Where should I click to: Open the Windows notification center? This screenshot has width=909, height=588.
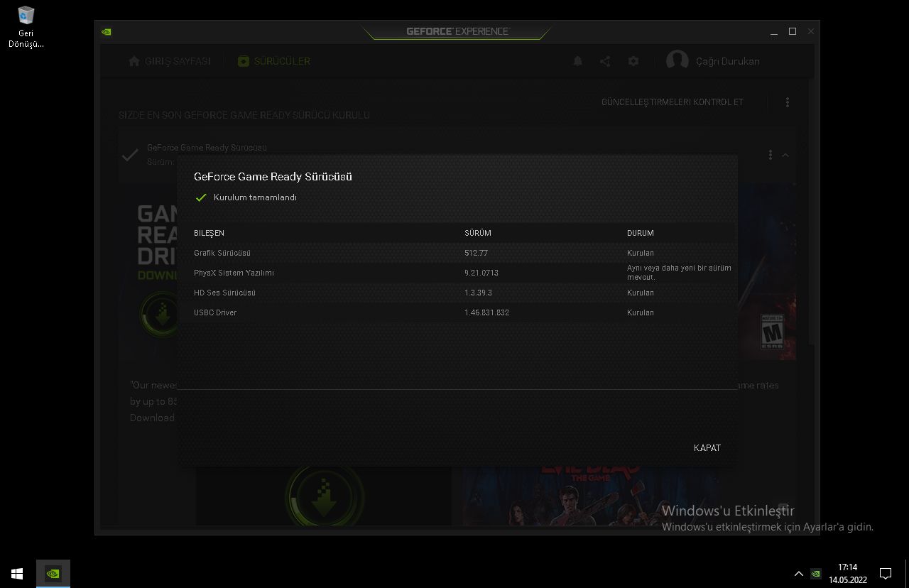click(886, 573)
